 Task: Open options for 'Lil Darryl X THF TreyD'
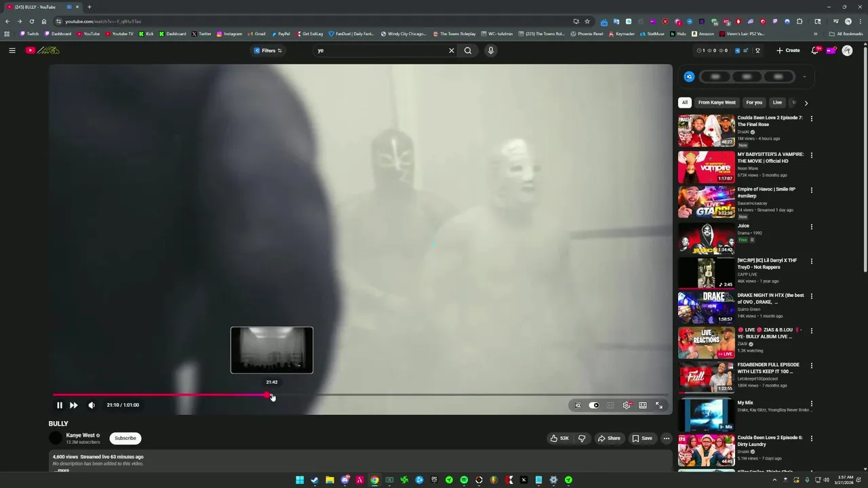pyautogui.click(x=812, y=262)
